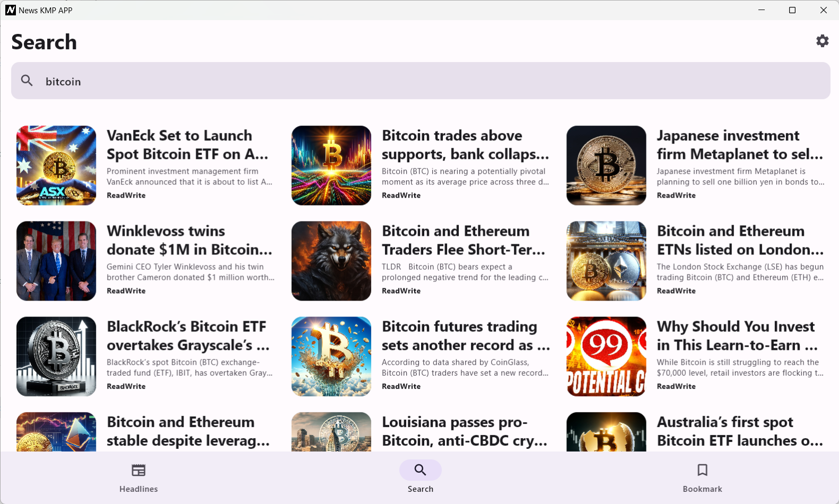Screen dimensions: 839x504
Task: Click ReadWrite source under futures trading article
Action: [401, 386]
